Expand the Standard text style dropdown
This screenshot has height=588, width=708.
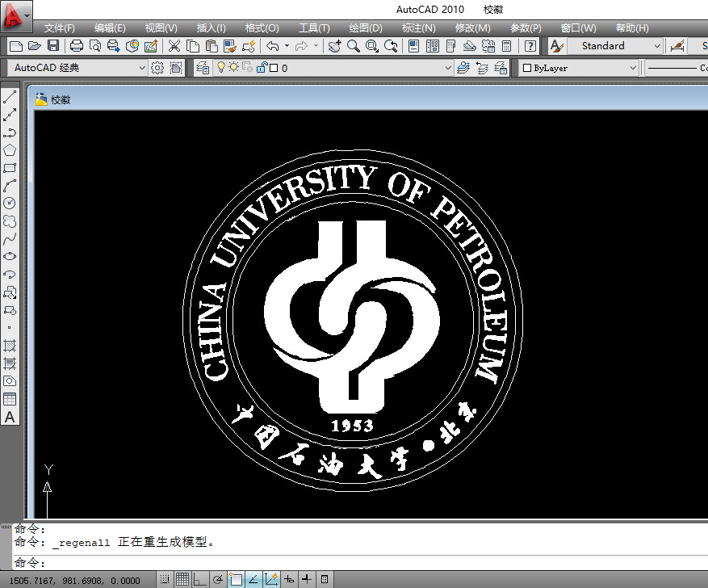pyautogui.click(x=657, y=46)
